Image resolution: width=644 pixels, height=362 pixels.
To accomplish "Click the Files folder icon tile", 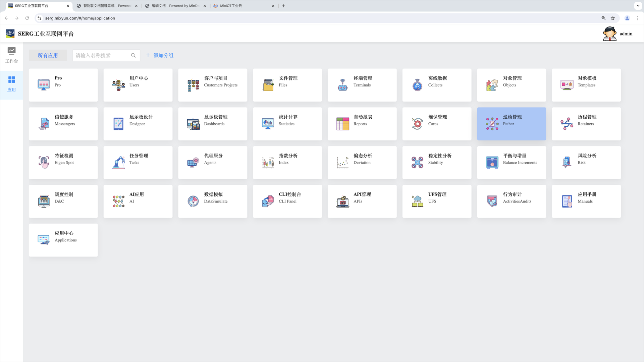I will 268,85.
